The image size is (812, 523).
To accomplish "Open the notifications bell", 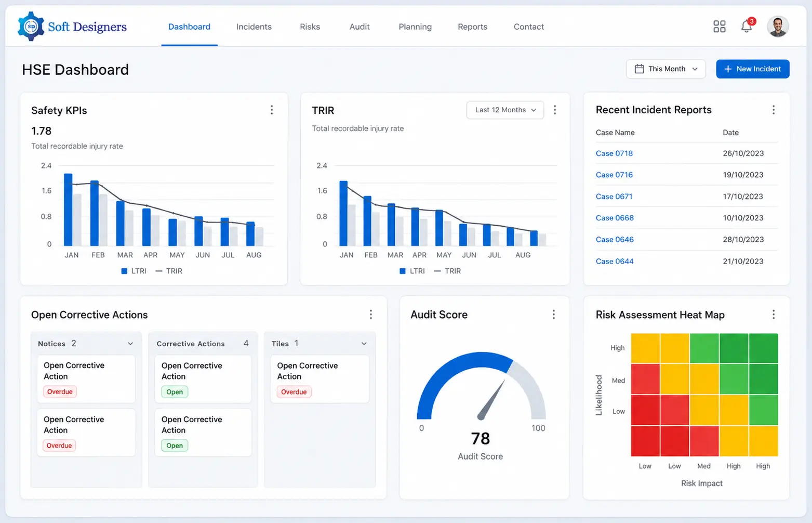I will 747,26.
